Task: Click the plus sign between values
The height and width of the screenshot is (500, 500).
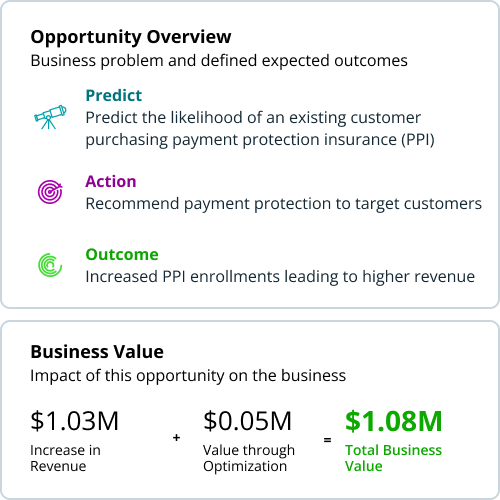Action: click(177, 438)
